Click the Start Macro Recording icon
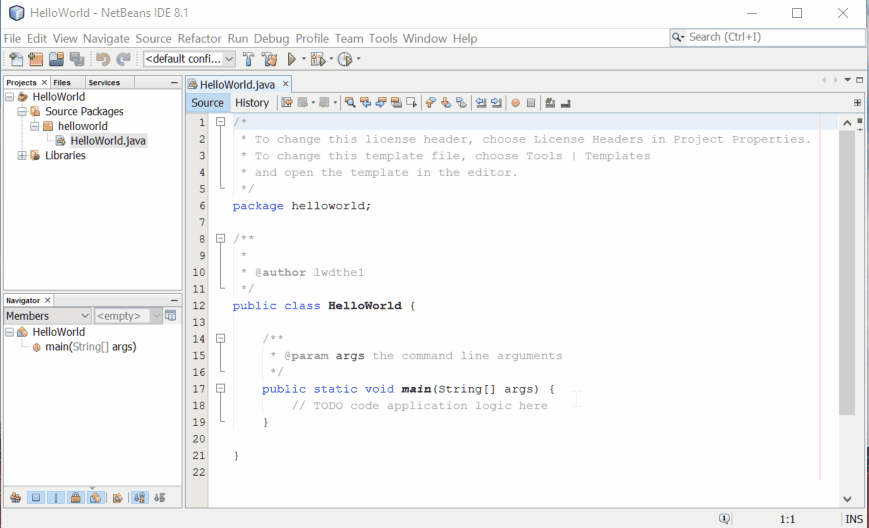Viewport: 869px width, 528px height. 515,102
